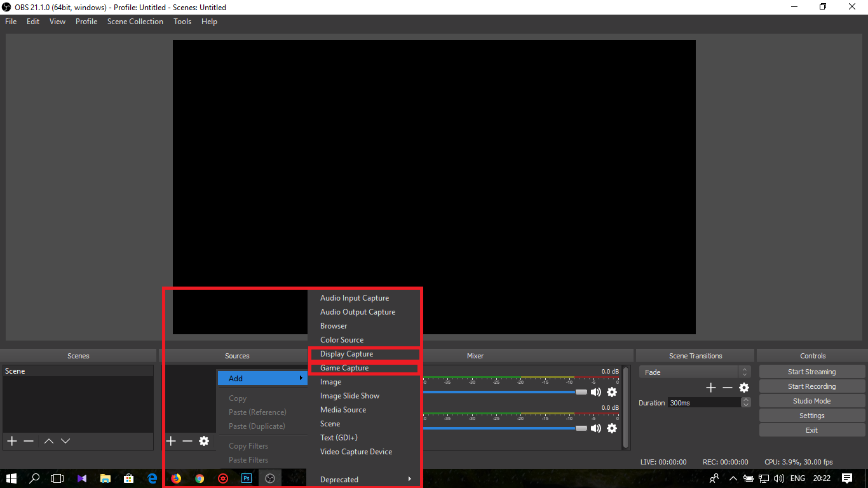Image resolution: width=868 pixels, height=488 pixels.
Task: Move scene down with the down arrow
Action: [65, 441]
